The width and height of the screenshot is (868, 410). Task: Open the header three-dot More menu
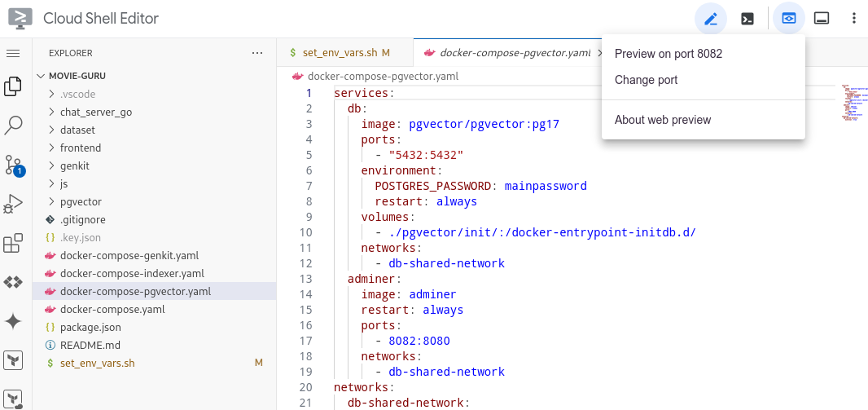(853, 18)
